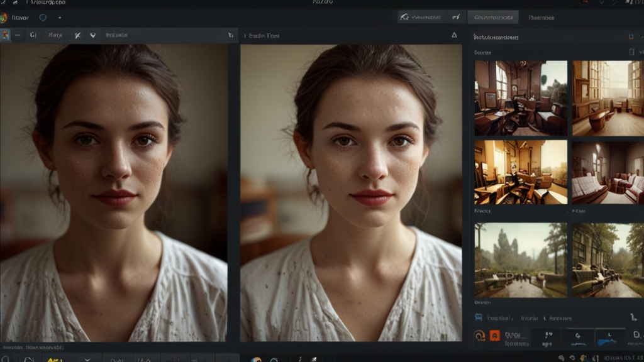Click the left portrait image in the viewer
Screen dimensions: 644x362
tap(113, 193)
